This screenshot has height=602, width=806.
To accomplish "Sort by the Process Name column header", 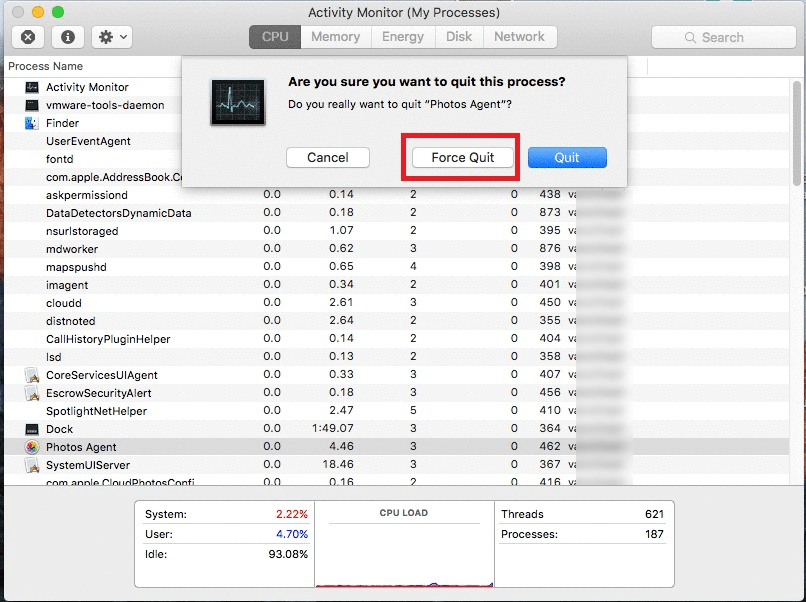I will click(46, 66).
